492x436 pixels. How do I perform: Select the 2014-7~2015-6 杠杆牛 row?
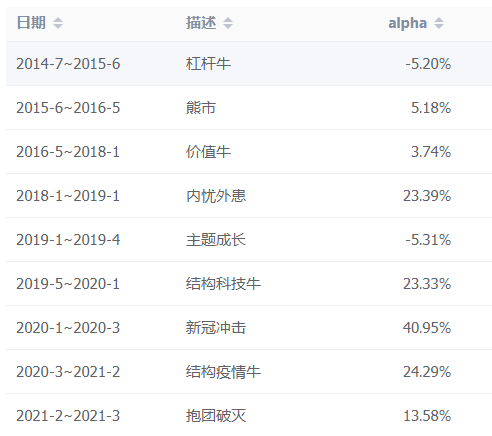pyautogui.click(x=249, y=64)
